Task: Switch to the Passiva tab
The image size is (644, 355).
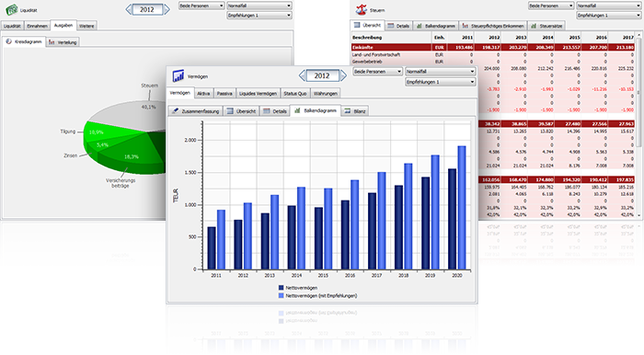Action: pyautogui.click(x=224, y=94)
